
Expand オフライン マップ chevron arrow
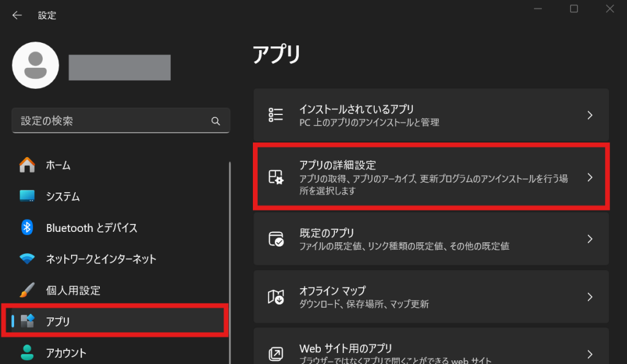590,297
